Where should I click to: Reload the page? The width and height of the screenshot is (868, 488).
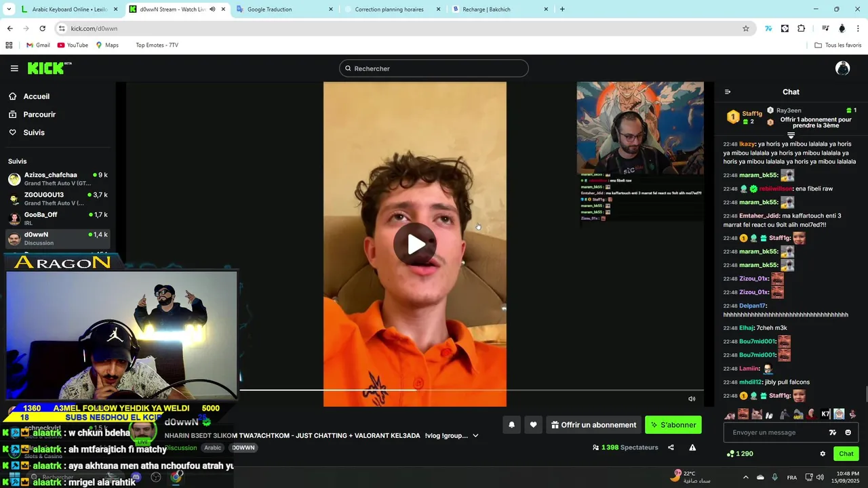(42, 28)
